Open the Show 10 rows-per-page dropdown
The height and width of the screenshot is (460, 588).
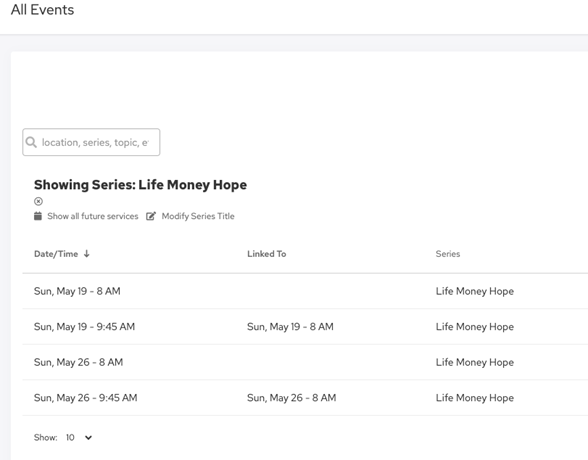(x=79, y=438)
